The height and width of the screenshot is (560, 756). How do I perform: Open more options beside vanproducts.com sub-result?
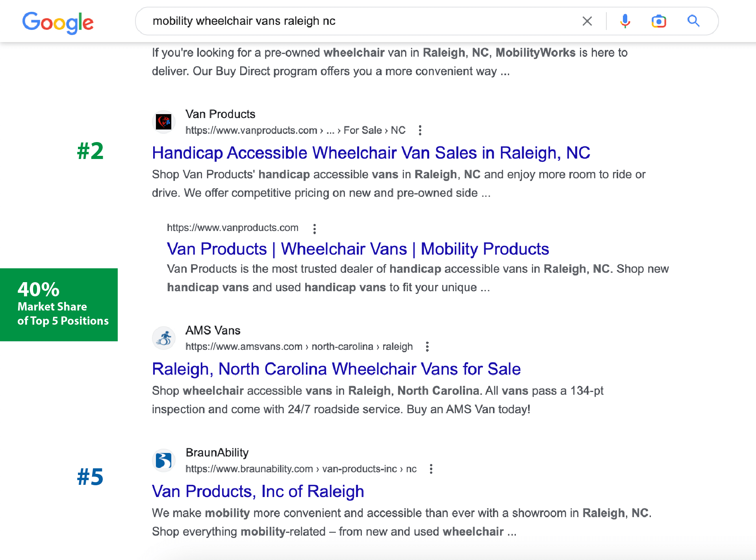pos(314,229)
